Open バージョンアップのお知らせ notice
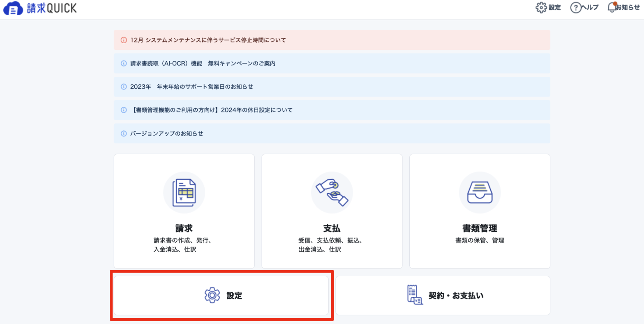The image size is (644, 324). click(x=332, y=134)
